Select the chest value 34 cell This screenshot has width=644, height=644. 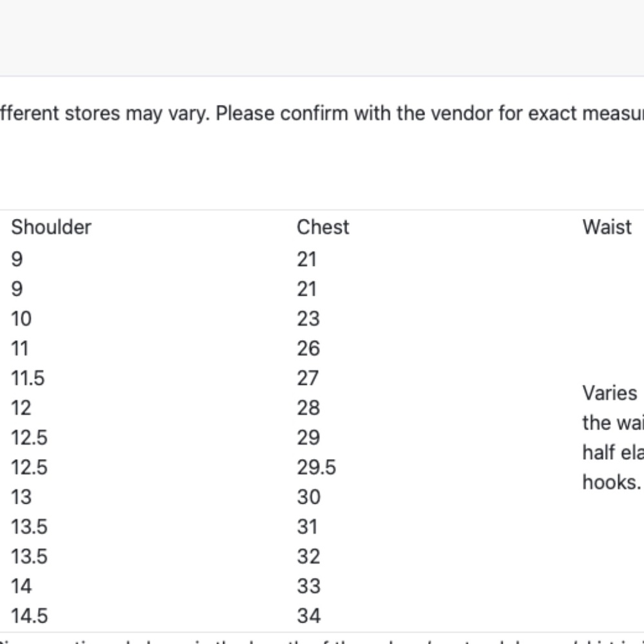308,616
